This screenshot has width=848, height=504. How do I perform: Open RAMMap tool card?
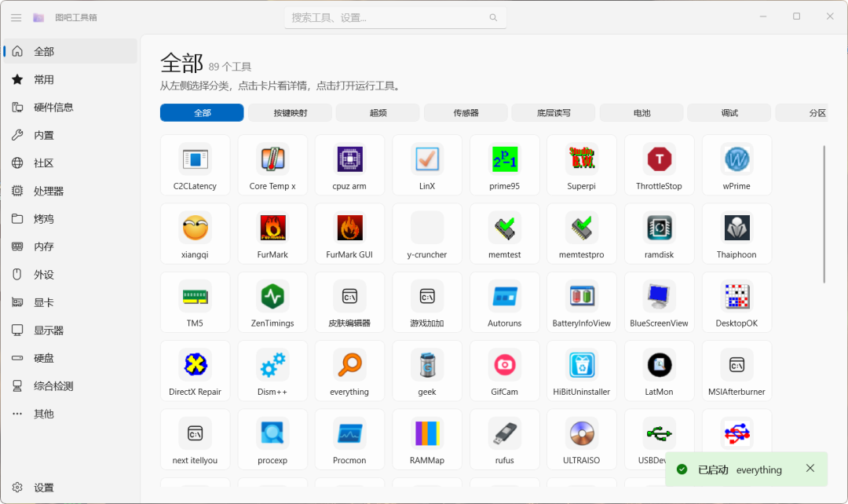[426, 440]
